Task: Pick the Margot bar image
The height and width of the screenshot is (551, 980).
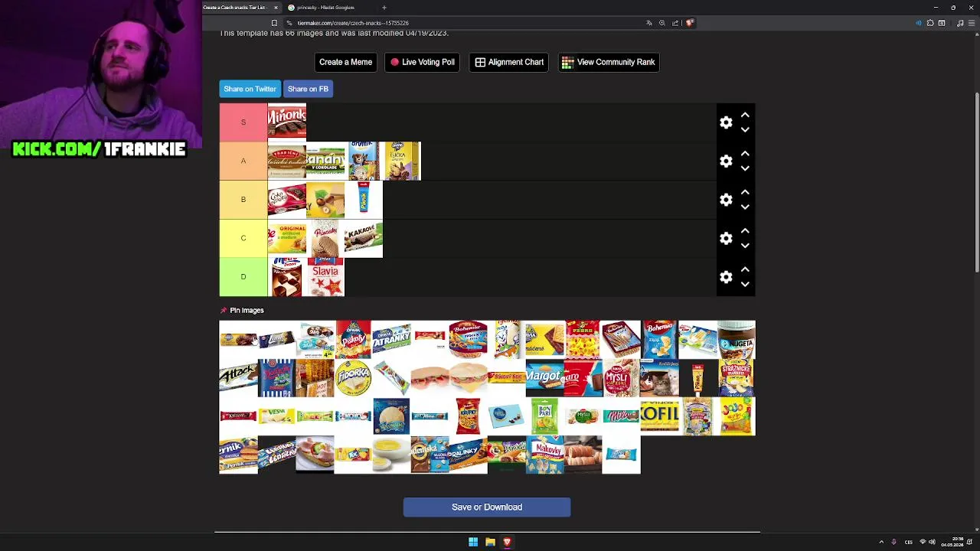Action: coord(544,378)
